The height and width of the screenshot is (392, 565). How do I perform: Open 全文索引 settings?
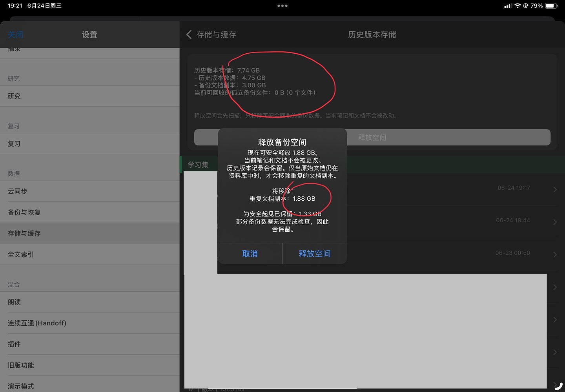coord(90,254)
